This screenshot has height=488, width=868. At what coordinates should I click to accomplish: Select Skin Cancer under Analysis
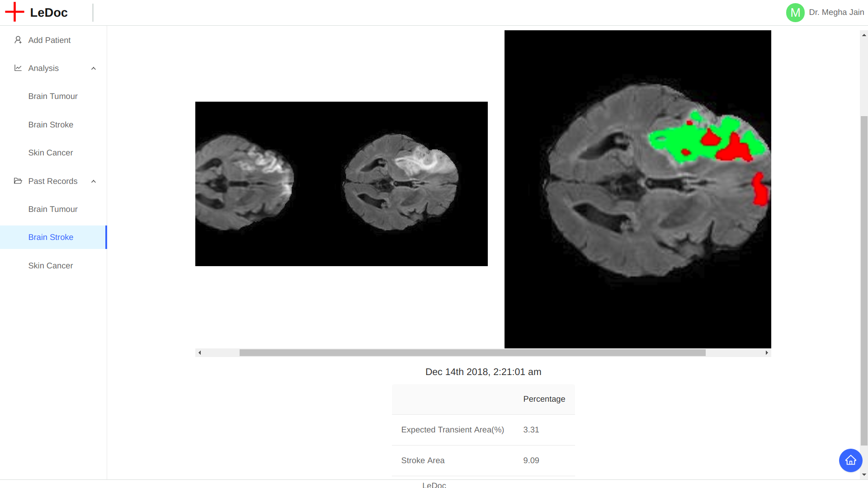pos(51,153)
